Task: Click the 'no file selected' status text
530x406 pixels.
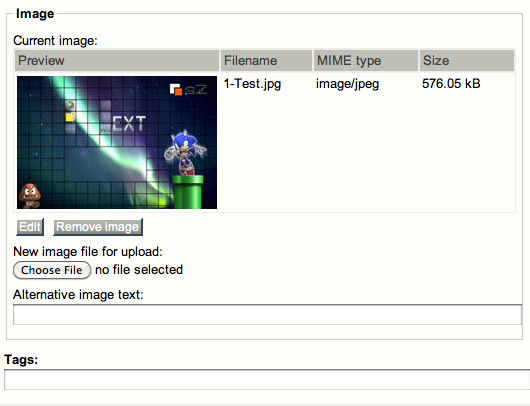Action: (139, 270)
